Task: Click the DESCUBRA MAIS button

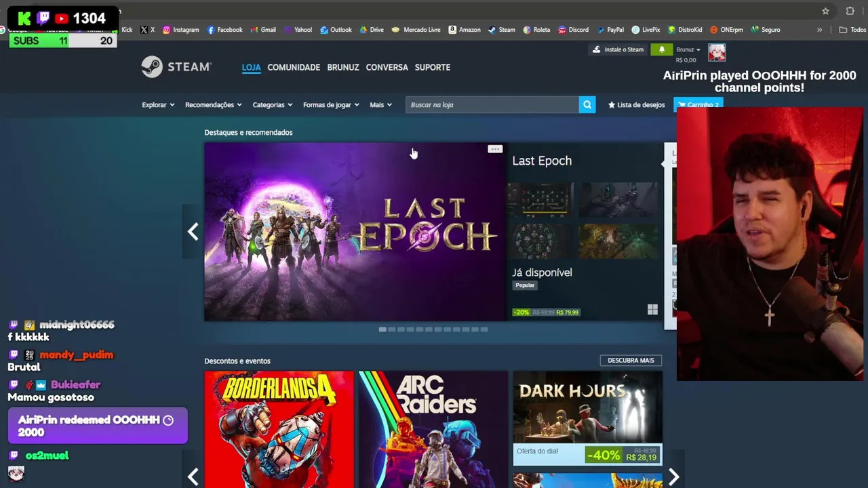Action: click(x=631, y=361)
